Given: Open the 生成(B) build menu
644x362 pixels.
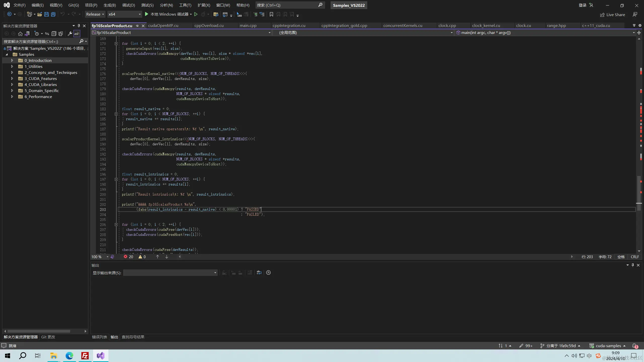Looking at the screenshot, I should [109, 5].
